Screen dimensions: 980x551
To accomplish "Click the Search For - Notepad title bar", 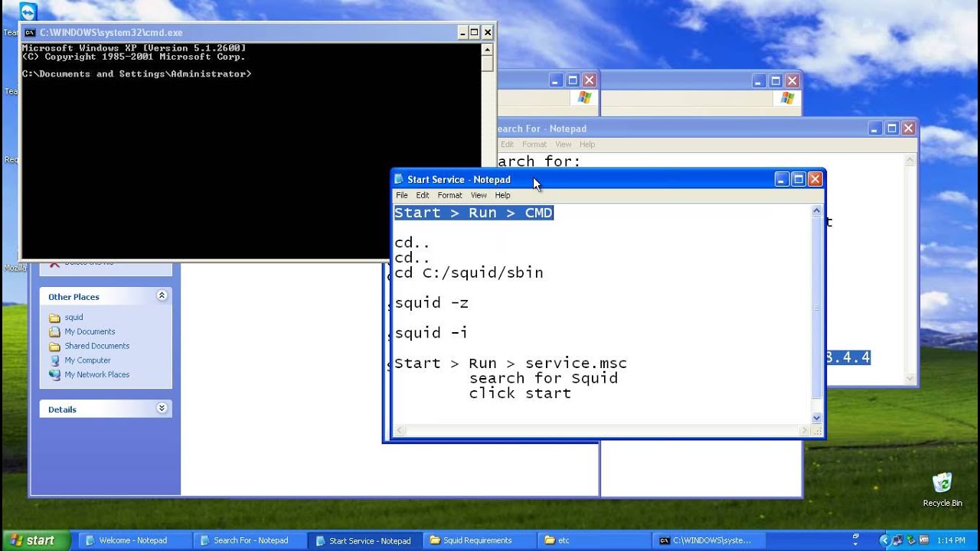I will 681,129.
